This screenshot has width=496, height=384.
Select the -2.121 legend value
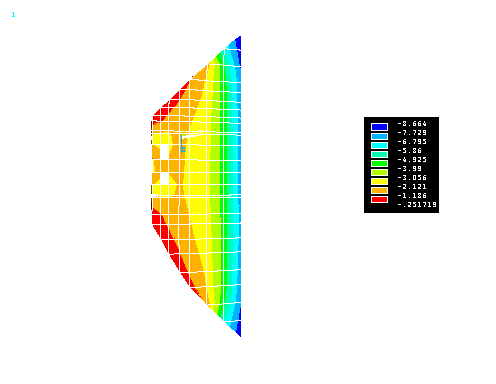(x=412, y=187)
